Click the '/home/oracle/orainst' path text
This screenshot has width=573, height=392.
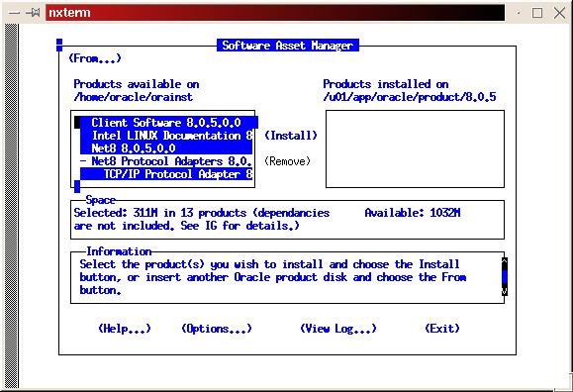[134, 97]
